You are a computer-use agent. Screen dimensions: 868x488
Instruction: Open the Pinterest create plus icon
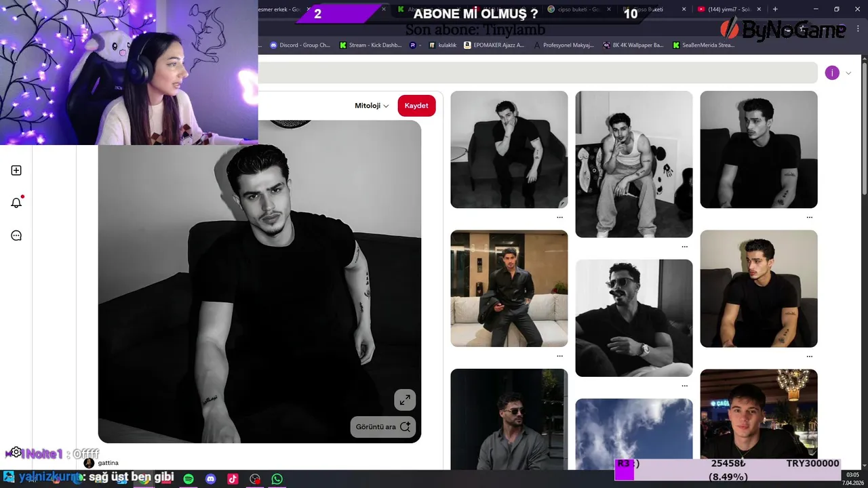tap(16, 170)
